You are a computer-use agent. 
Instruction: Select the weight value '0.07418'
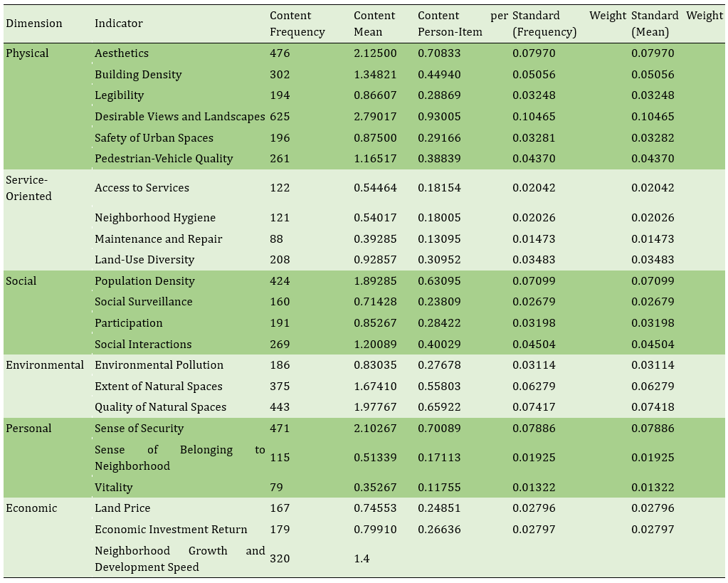653,407
